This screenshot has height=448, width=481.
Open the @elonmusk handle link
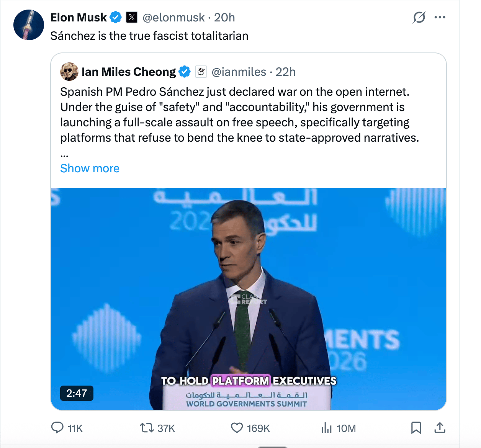tap(173, 17)
